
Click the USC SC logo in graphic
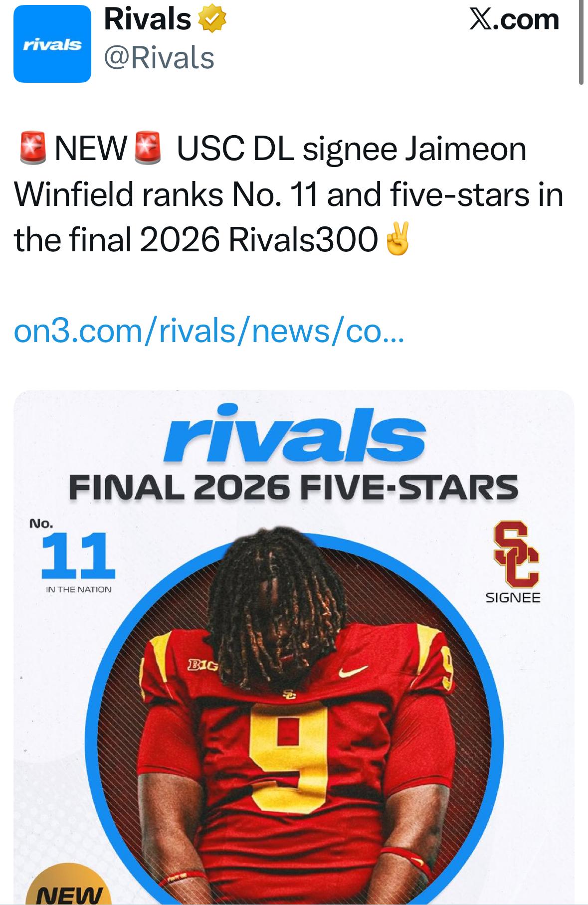[516, 553]
